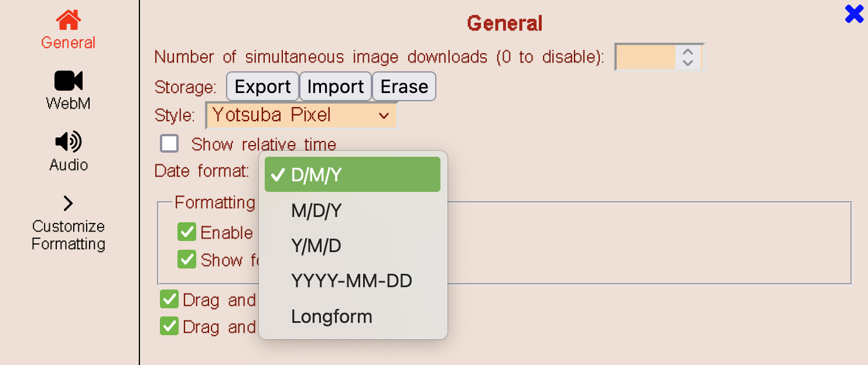Open WebM settings camera icon
The height and width of the screenshot is (365, 868).
tap(69, 81)
